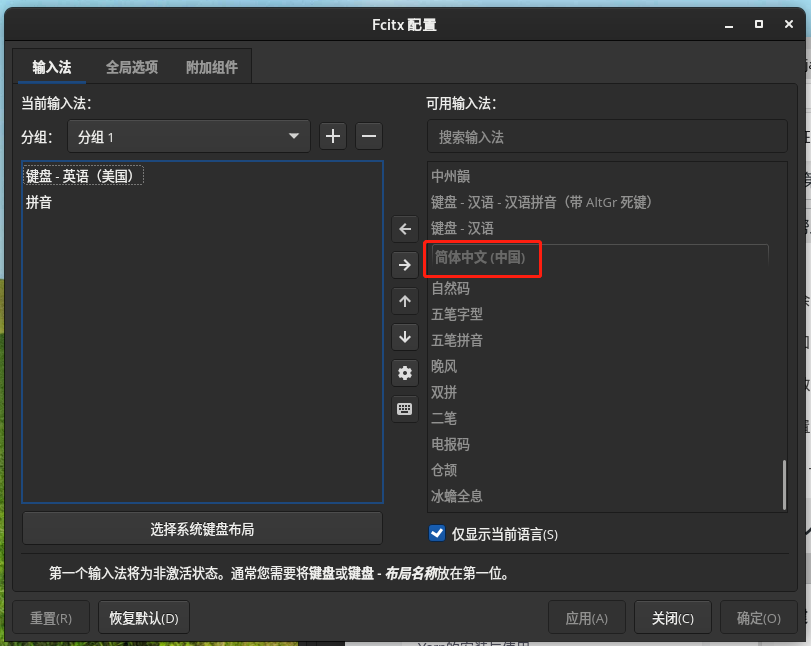Click 应用(A) button
Image resolution: width=811 pixels, height=646 pixels.
point(587,618)
